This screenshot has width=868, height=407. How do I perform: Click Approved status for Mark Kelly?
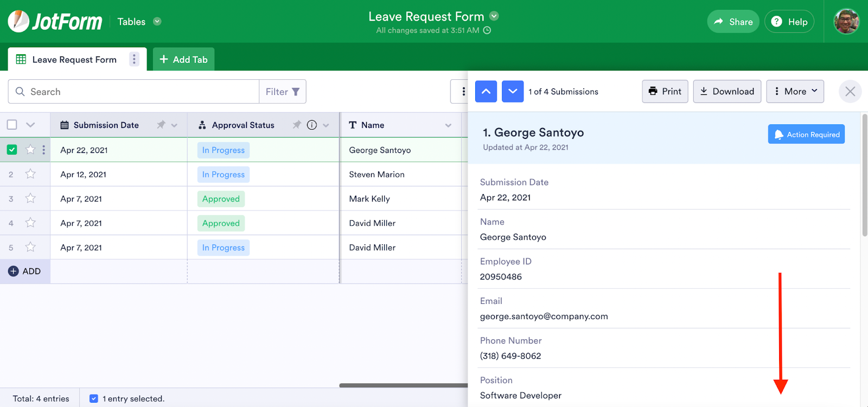tap(221, 199)
